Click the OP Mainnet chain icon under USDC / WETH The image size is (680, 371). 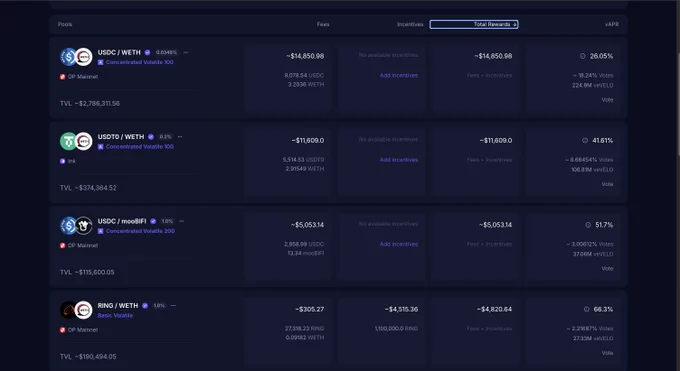pos(62,77)
